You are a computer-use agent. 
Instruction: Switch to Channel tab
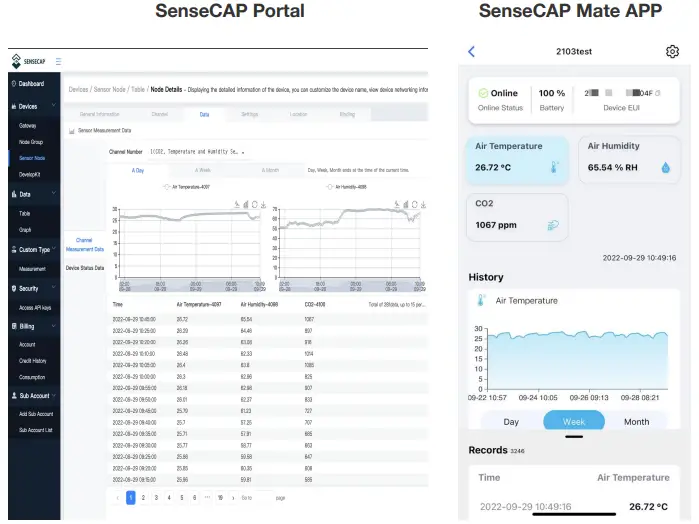click(x=160, y=114)
